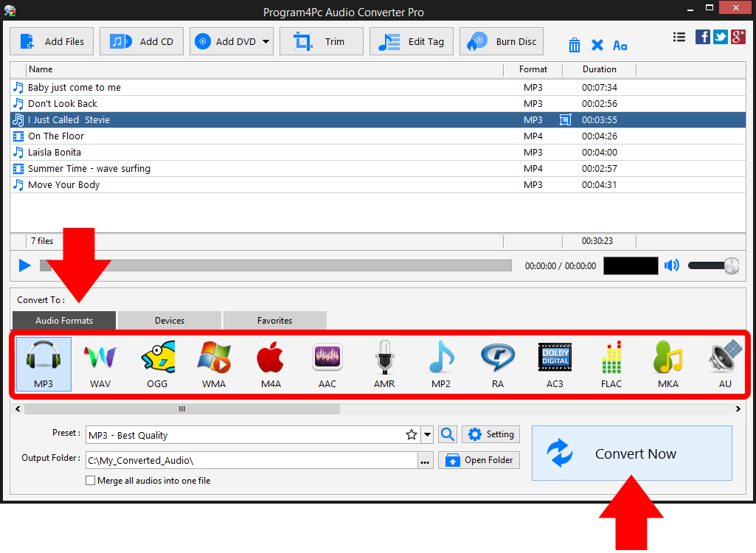This screenshot has width=756, height=553.
Task: Open the Add DVD dropdown arrow
Action: click(x=267, y=41)
